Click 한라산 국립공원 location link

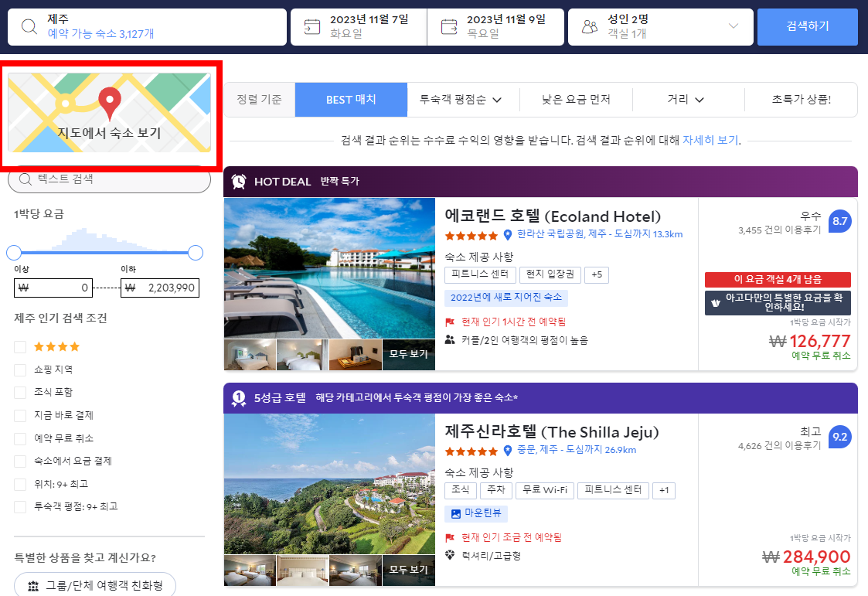(x=600, y=234)
